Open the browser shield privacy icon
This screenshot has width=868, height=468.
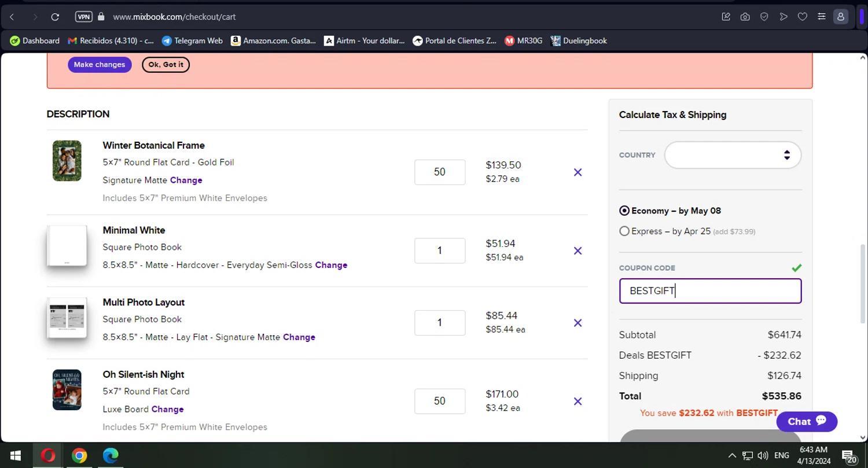(764, 17)
